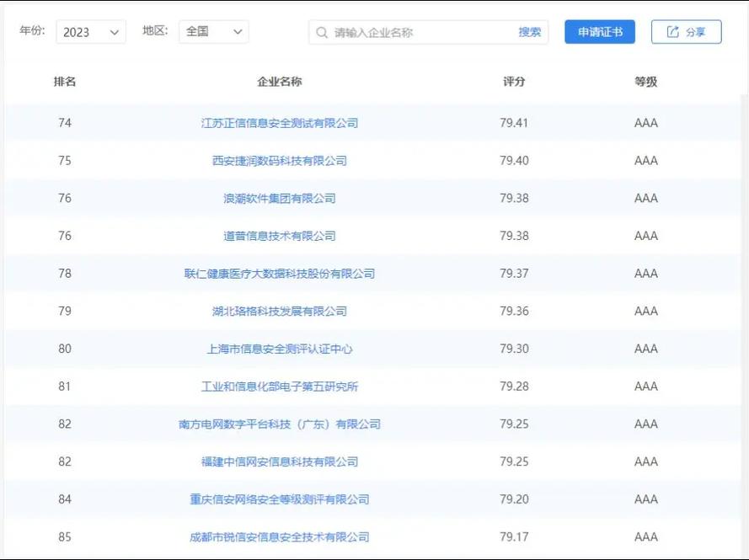Open 成都市锐信安信息安全技术有限公司 link
The image size is (749, 560).
point(280,537)
